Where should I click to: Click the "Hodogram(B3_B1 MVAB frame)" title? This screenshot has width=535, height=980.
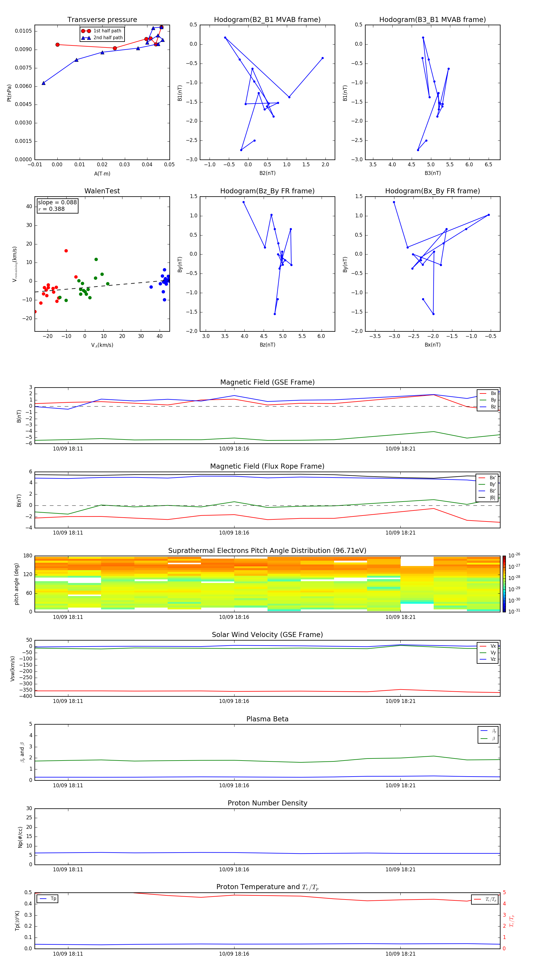pos(432,20)
